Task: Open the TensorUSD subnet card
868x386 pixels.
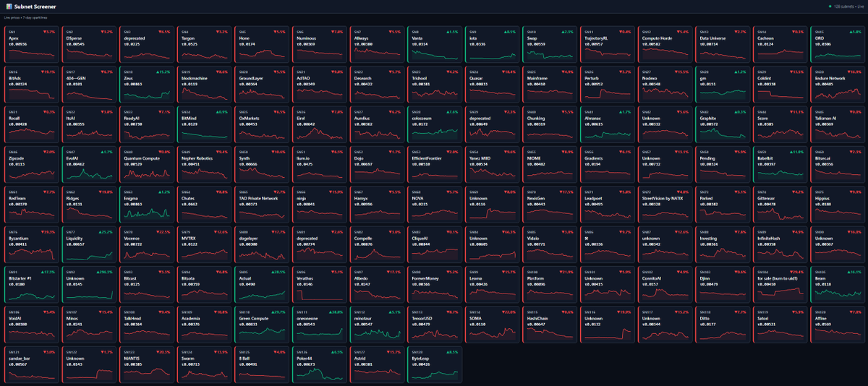Action: 434,325
